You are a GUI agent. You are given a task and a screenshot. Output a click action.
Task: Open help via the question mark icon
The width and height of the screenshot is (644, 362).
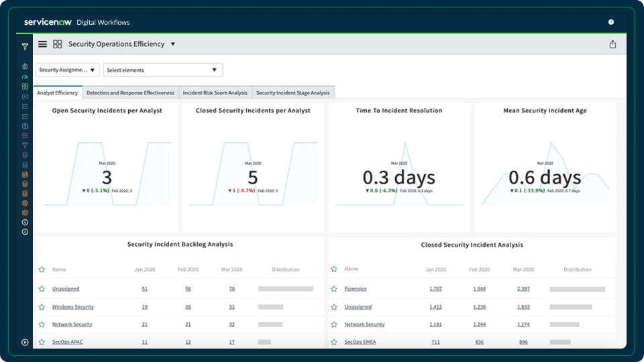pyautogui.click(x=611, y=22)
